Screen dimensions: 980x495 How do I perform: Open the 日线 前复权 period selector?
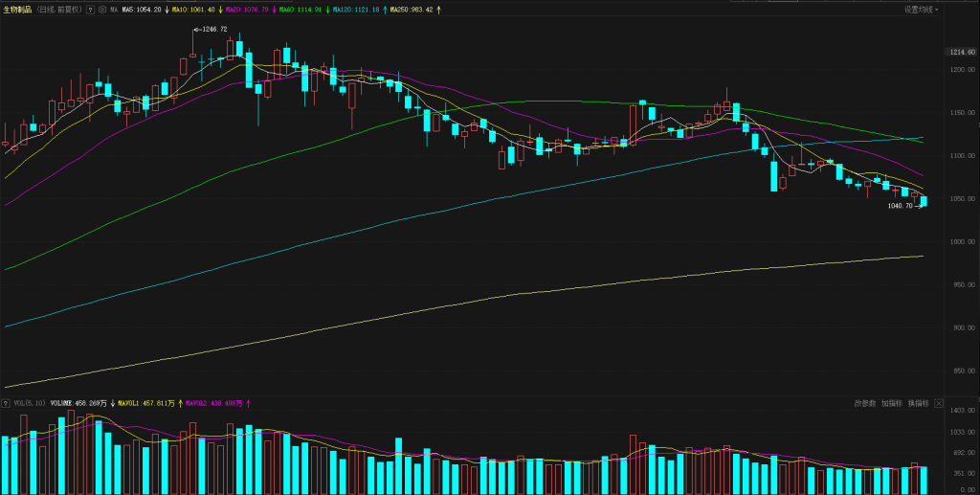58,10
